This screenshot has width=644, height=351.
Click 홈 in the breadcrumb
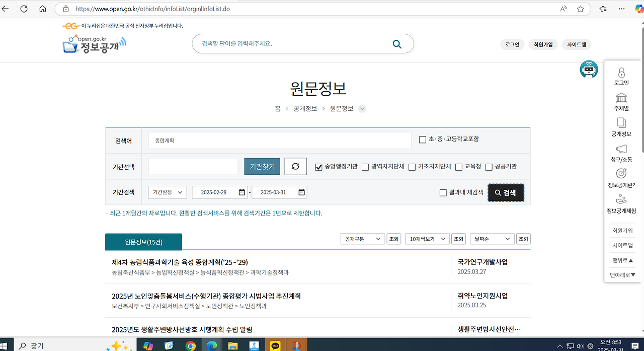click(278, 109)
